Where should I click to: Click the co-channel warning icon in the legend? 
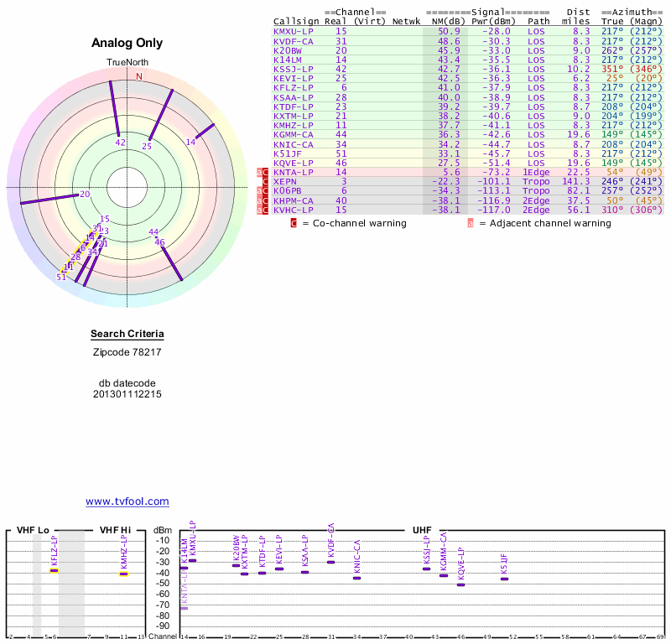(294, 223)
